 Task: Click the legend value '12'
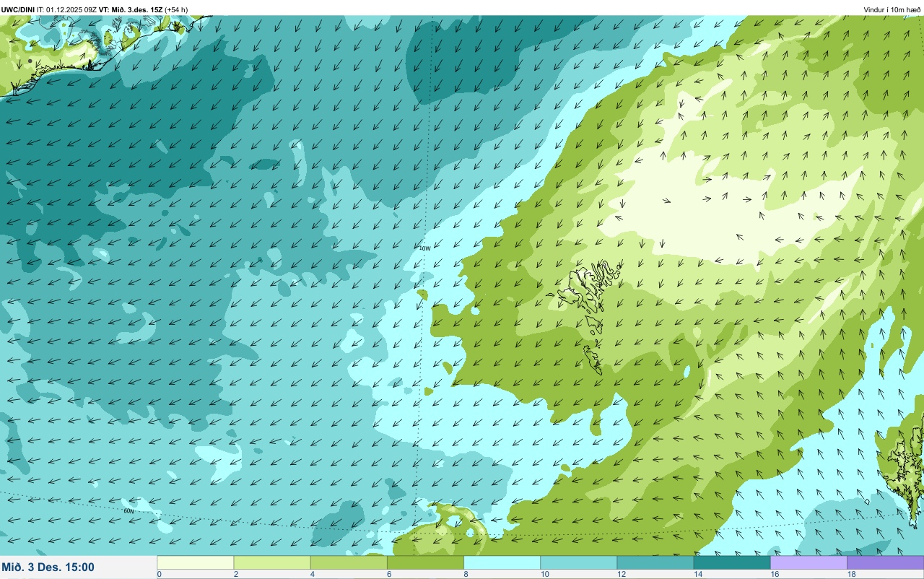coord(621,575)
